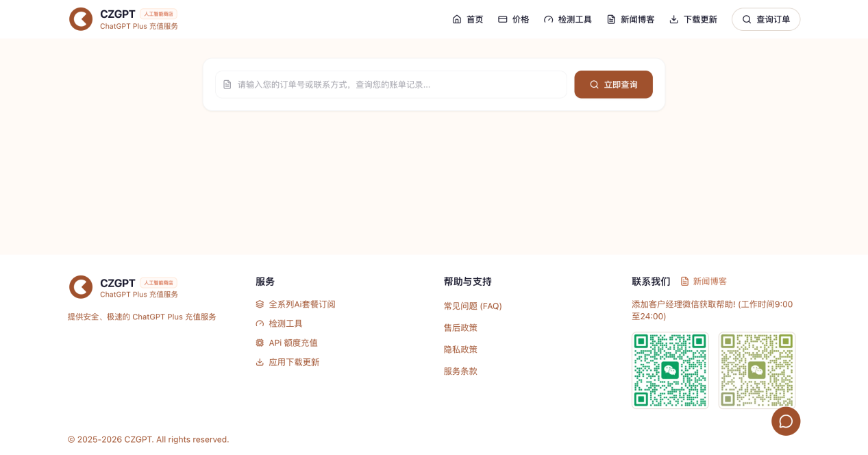The width and height of the screenshot is (868, 455).
Task: Click the document icon beside footer 新闻博客
Action: pyautogui.click(x=684, y=281)
